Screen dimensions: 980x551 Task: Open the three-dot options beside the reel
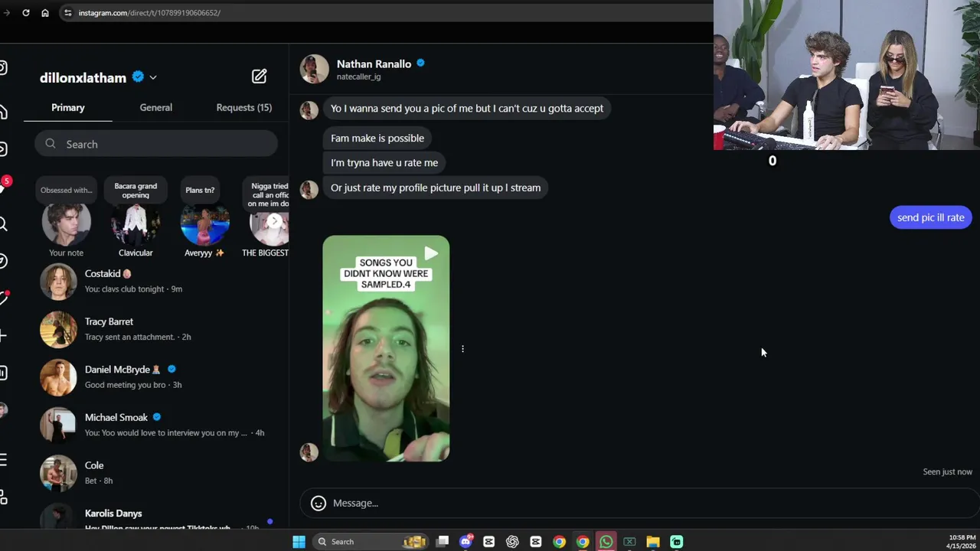click(x=462, y=349)
